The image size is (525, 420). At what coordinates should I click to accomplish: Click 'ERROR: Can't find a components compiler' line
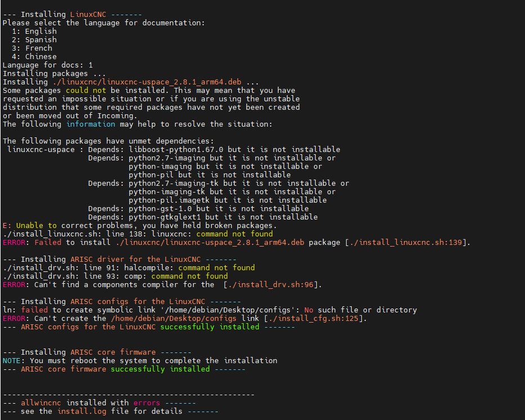click(x=163, y=285)
